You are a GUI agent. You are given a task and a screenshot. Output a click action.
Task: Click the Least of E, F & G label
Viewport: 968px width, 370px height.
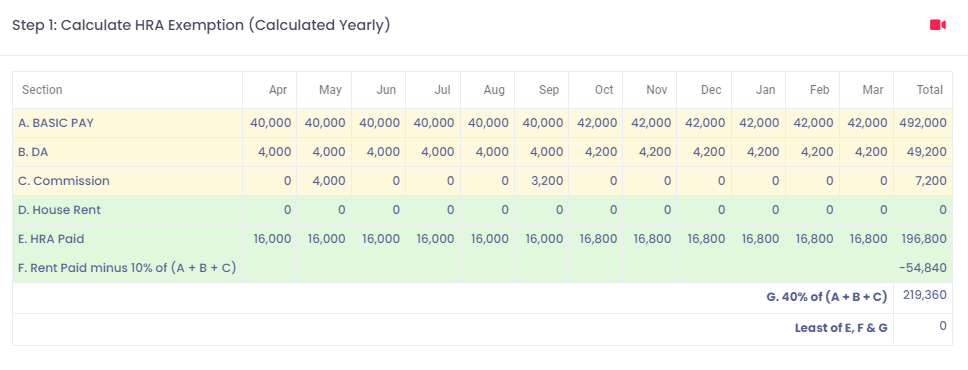click(x=841, y=328)
